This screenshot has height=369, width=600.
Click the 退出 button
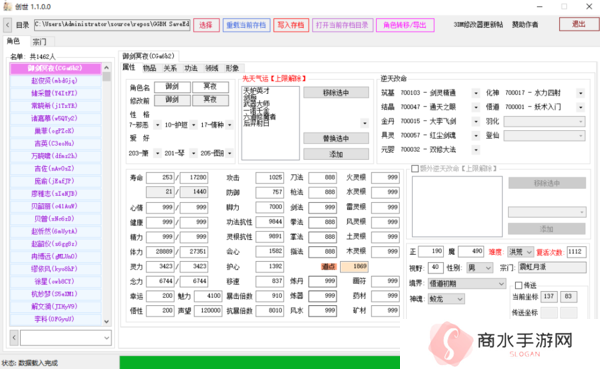click(x=579, y=24)
